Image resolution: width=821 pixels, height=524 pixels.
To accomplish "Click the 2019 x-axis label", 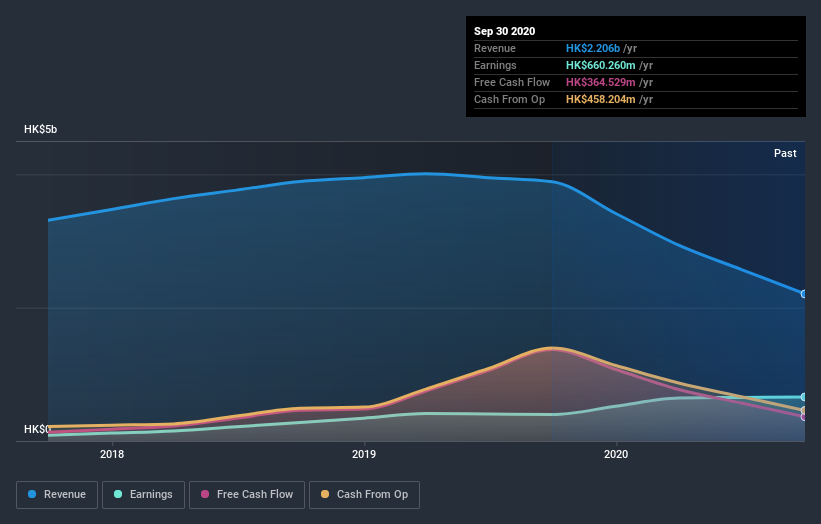I will tap(364, 454).
